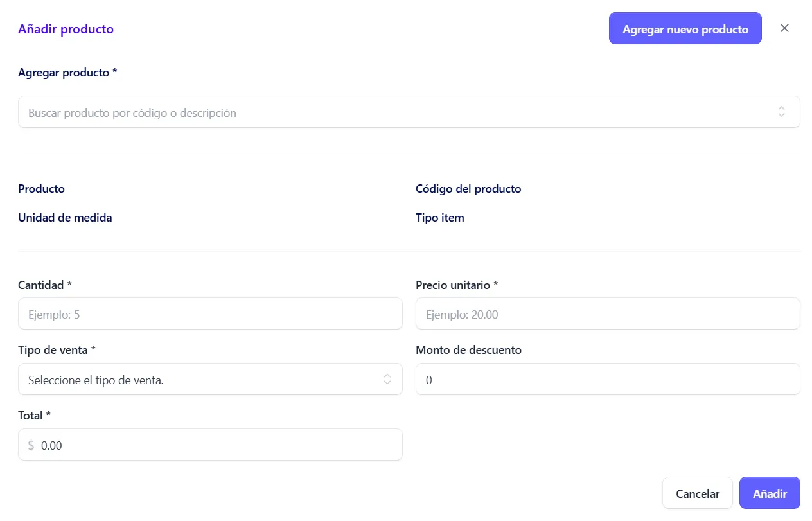Click the Tipo item label
This screenshot has width=812, height=521.
[x=440, y=217]
